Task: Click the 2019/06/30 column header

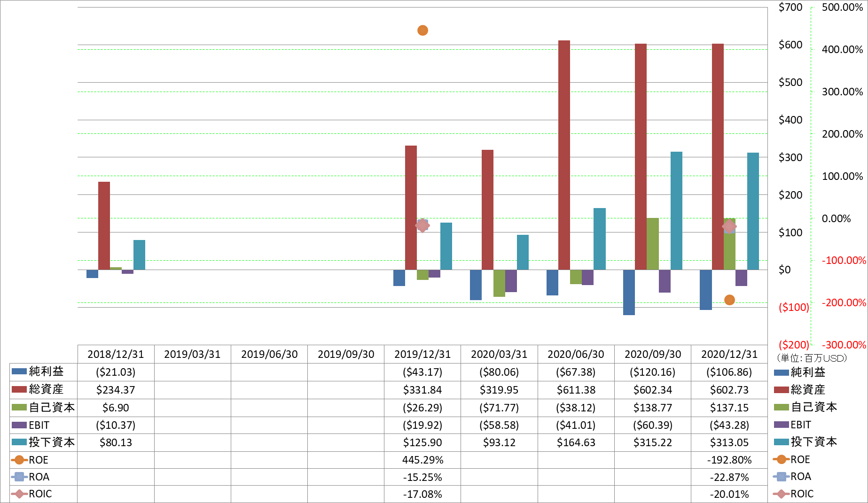Action: click(x=269, y=354)
